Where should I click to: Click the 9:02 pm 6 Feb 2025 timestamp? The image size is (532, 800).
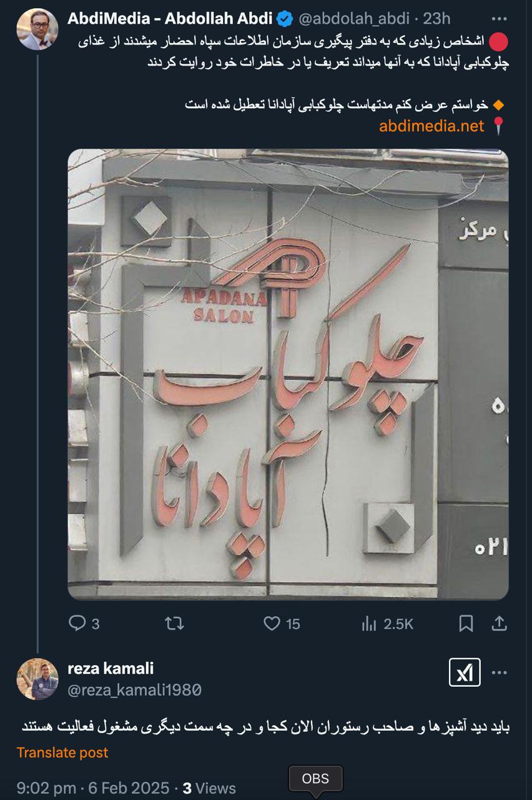click(93, 788)
